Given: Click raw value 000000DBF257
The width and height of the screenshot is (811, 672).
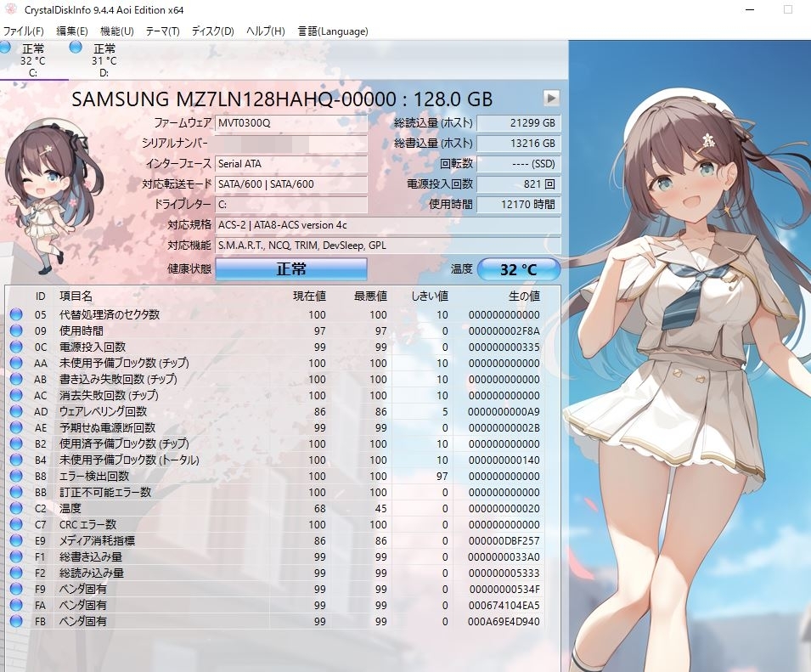Looking at the screenshot, I should coord(504,540).
